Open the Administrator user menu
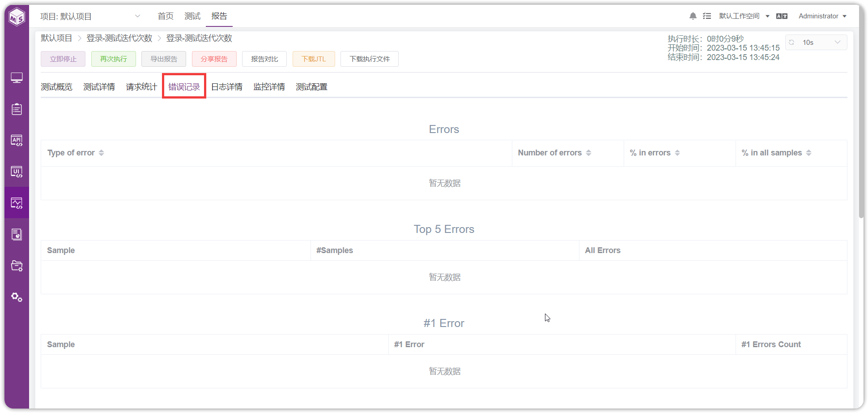The image size is (868, 413). pyautogui.click(x=822, y=16)
